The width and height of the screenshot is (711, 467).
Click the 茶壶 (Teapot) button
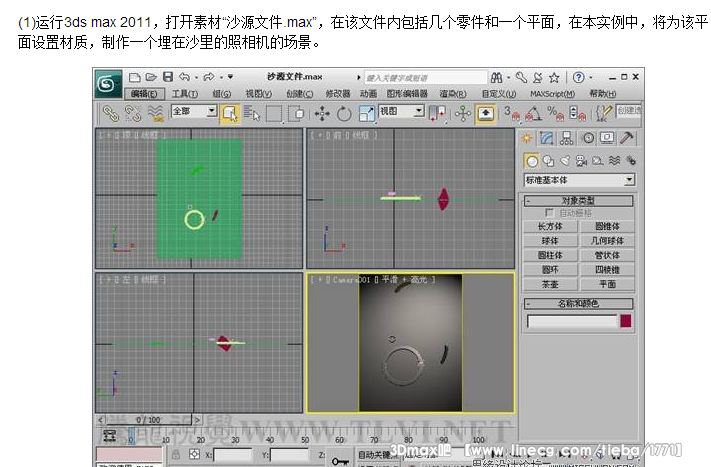pos(550,284)
